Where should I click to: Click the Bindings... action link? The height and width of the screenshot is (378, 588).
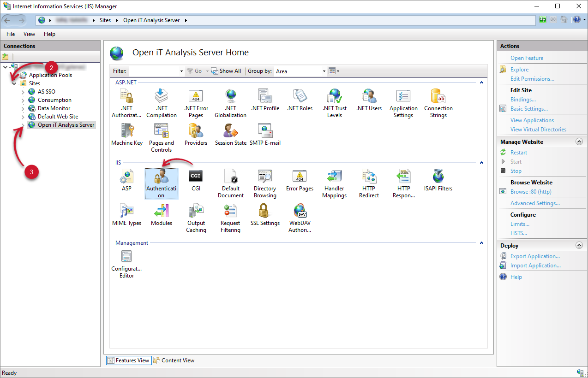(523, 100)
